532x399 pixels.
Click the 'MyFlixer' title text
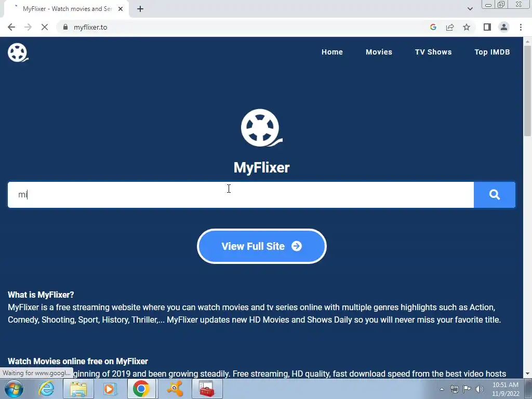262,167
